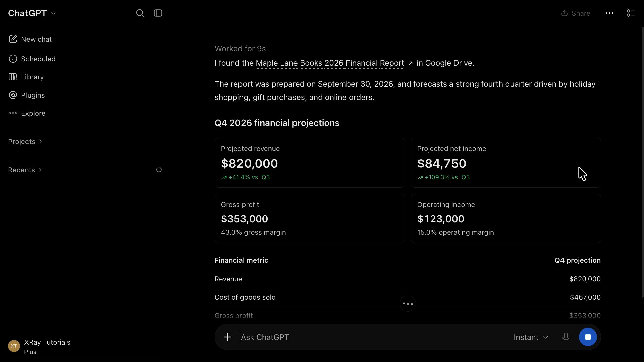Start a New chat
The width and height of the screenshot is (644, 362).
click(30, 39)
